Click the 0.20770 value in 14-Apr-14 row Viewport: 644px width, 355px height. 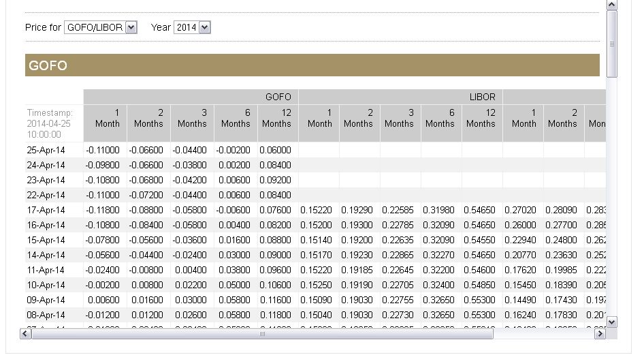click(520, 255)
